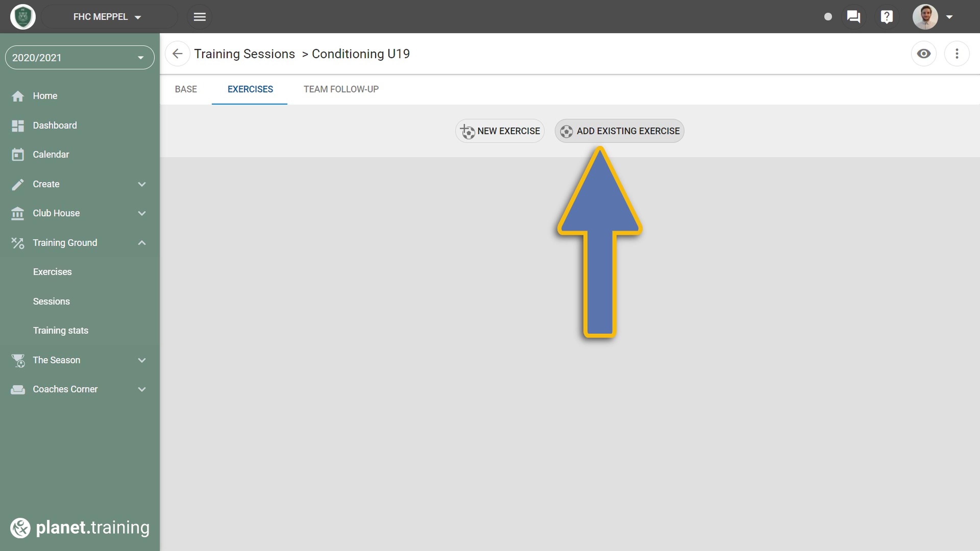Viewport: 980px width, 551px height.
Task: Click the Coaches Corner couch icon
Action: (18, 389)
